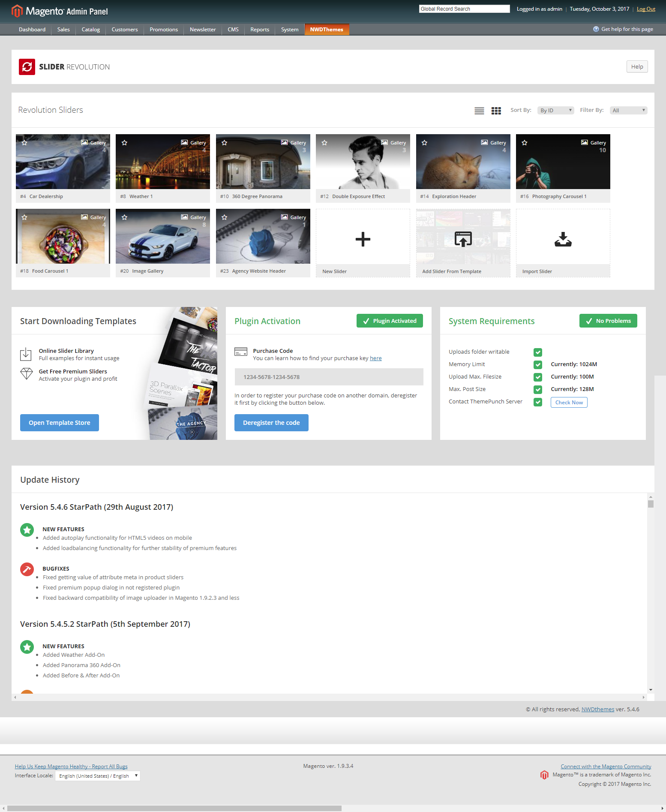The height and width of the screenshot is (812, 666).
Task: Click the Global Record Search field
Action: tap(464, 9)
